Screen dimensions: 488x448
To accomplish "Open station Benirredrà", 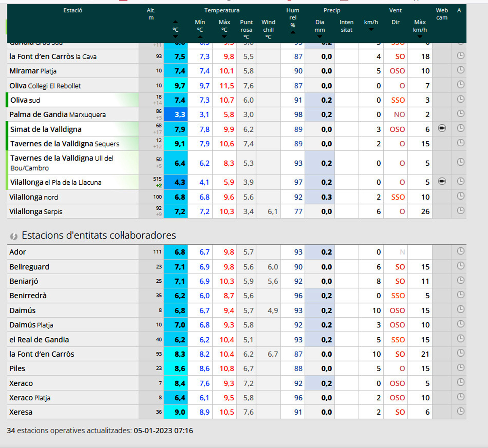I will pyautogui.click(x=28, y=296).
